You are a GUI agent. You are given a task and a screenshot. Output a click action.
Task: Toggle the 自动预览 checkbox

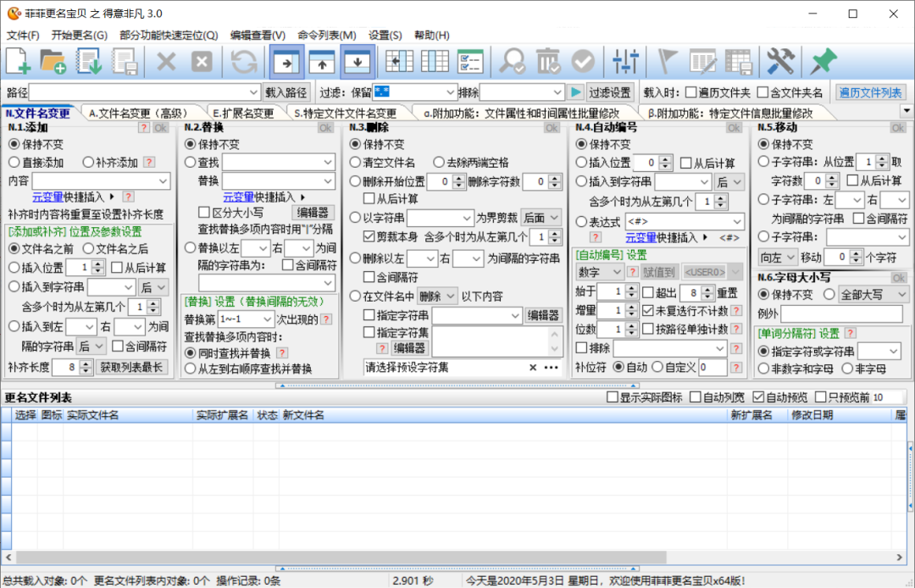click(x=758, y=397)
